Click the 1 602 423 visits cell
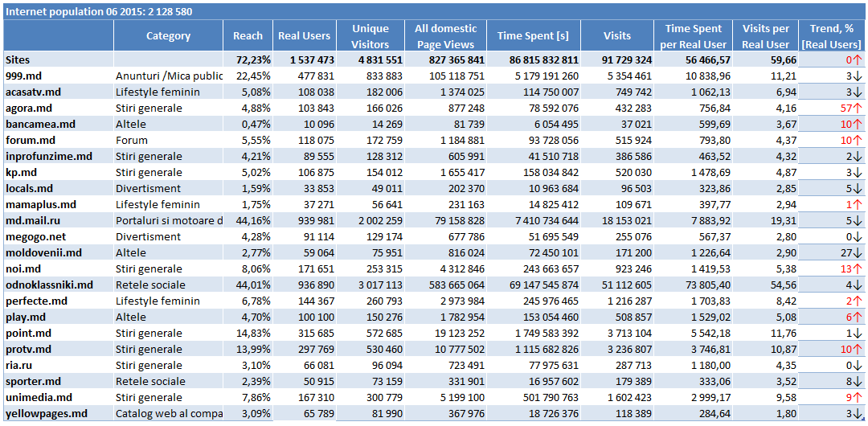The image size is (868, 426). click(x=617, y=397)
